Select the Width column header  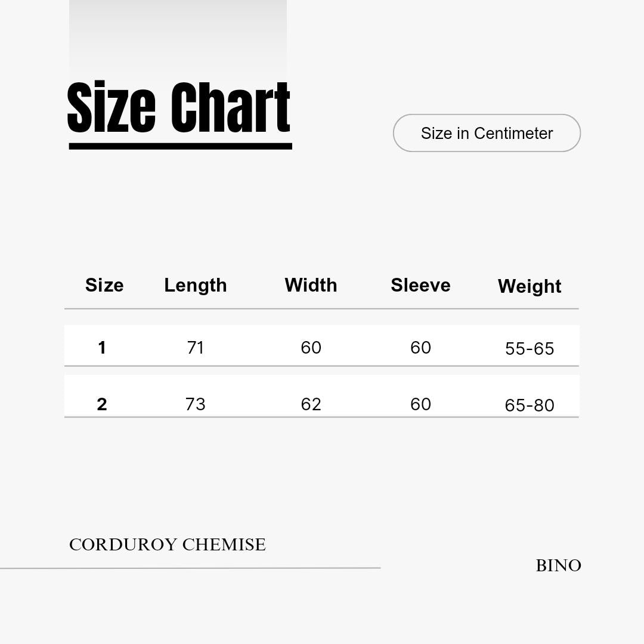pos(311,285)
